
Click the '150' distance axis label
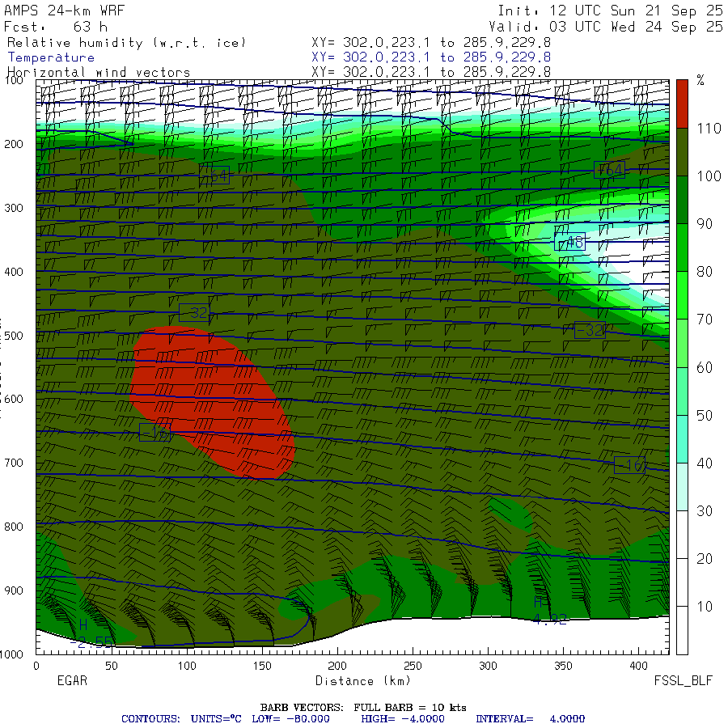pyautogui.click(x=262, y=666)
